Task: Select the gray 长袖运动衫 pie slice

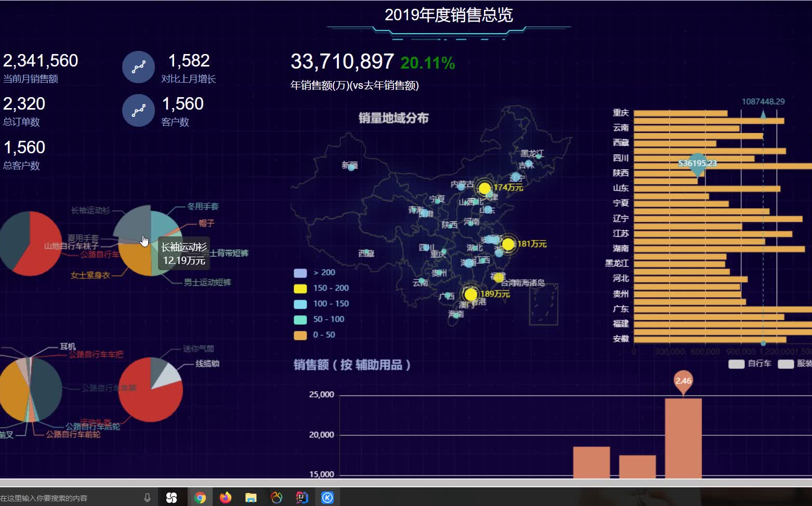Action: 133,223
